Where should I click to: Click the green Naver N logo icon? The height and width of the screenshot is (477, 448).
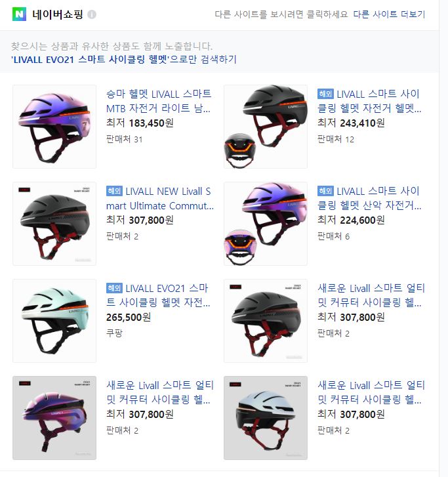(19, 14)
